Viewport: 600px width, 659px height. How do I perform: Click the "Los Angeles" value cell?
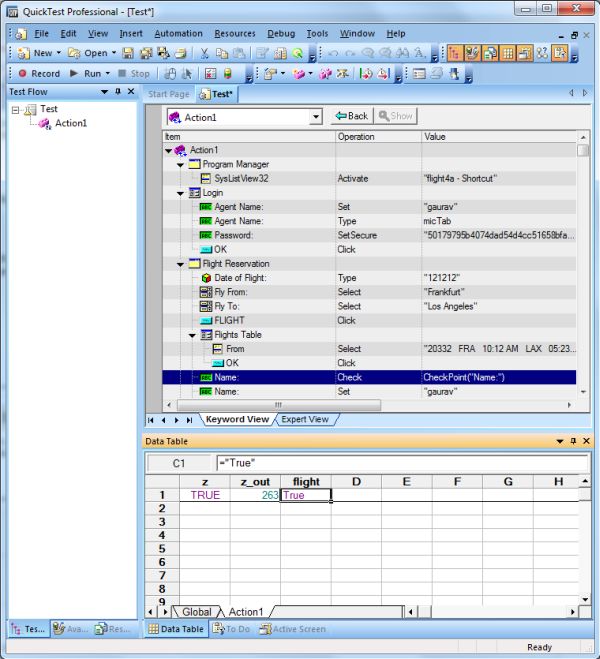[499, 306]
